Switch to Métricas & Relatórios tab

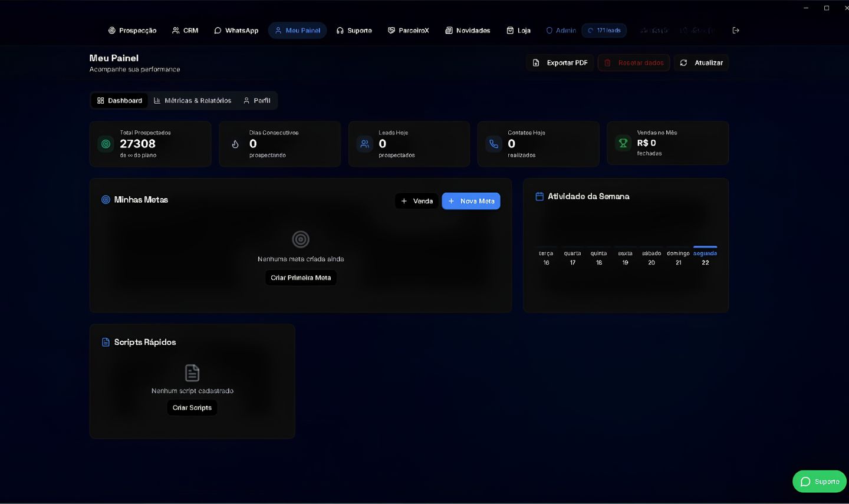[x=192, y=101]
